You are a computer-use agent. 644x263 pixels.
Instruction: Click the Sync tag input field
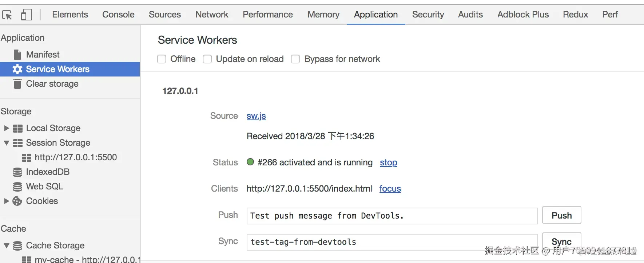click(x=392, y=242)
